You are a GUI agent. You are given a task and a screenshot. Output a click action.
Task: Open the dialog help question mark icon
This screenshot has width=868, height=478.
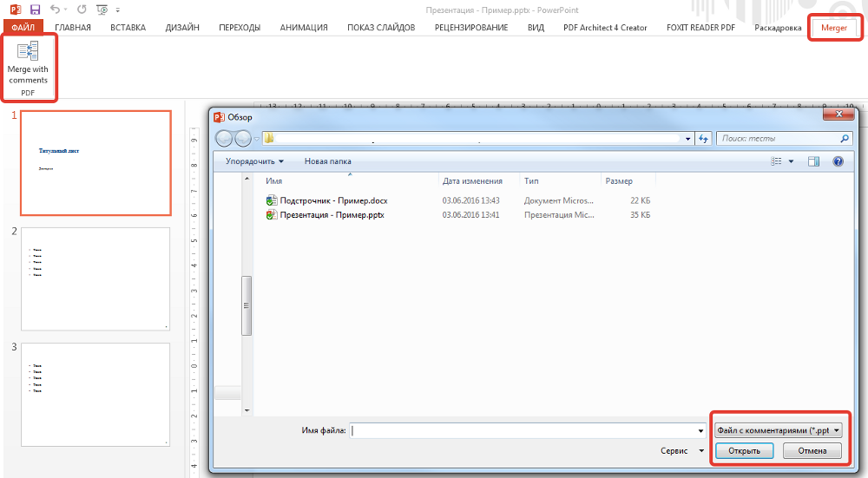click(838, 161)
